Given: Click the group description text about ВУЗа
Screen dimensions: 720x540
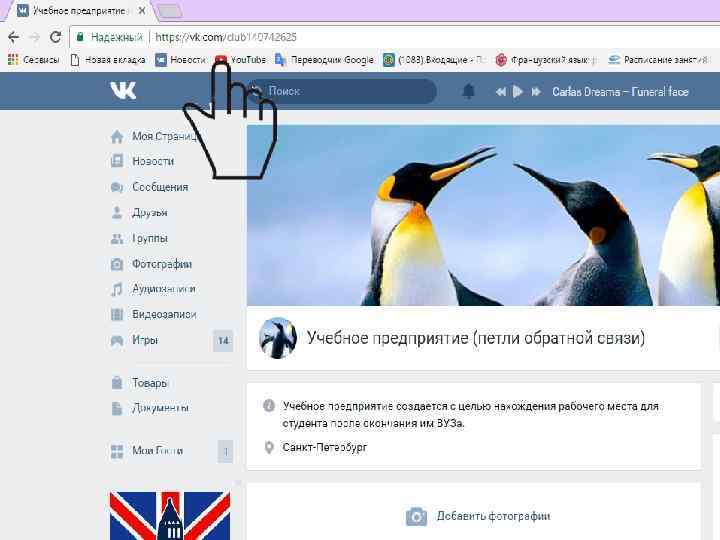Looking at the screenshot, I should point(471,415).
